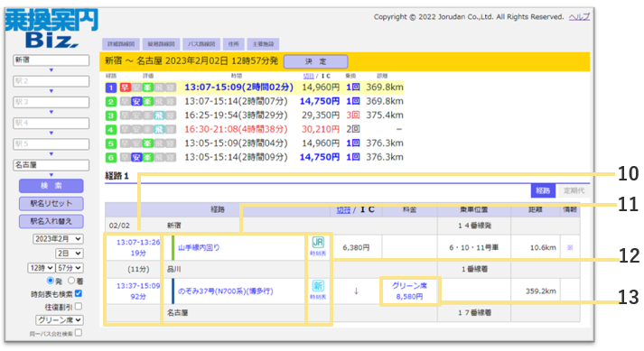Click the 駅5 station input field
Screen dimensions: 644x351
tap(51, 143)
